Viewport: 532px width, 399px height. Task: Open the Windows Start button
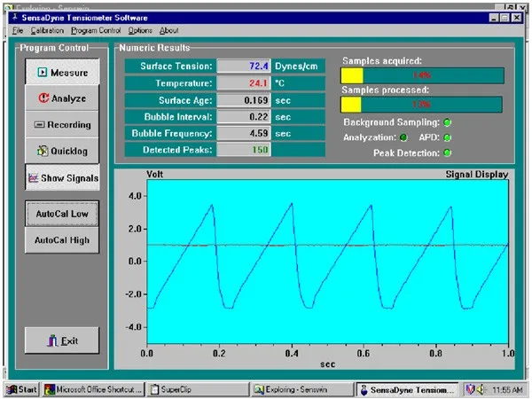[x=23, y=389]
